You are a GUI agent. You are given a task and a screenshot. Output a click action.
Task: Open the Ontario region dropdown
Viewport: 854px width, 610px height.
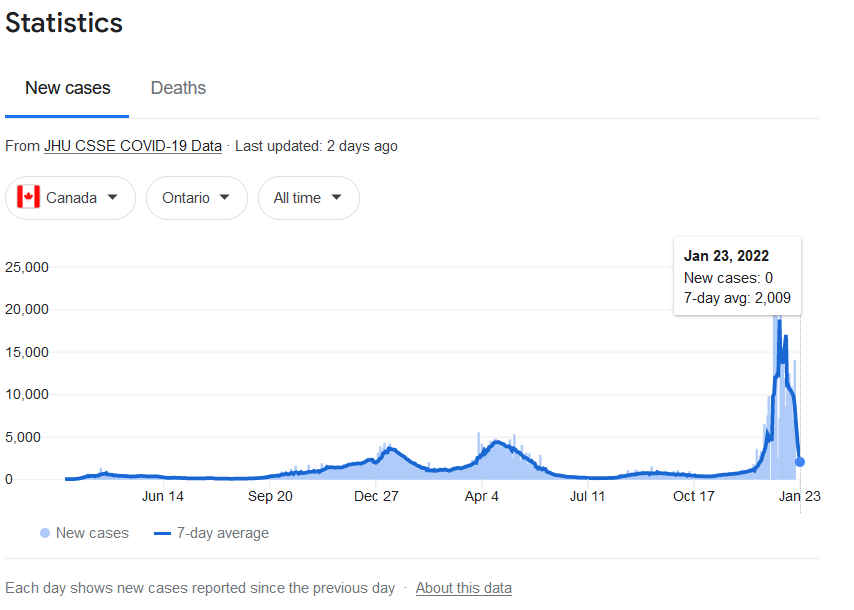point(196,198)
